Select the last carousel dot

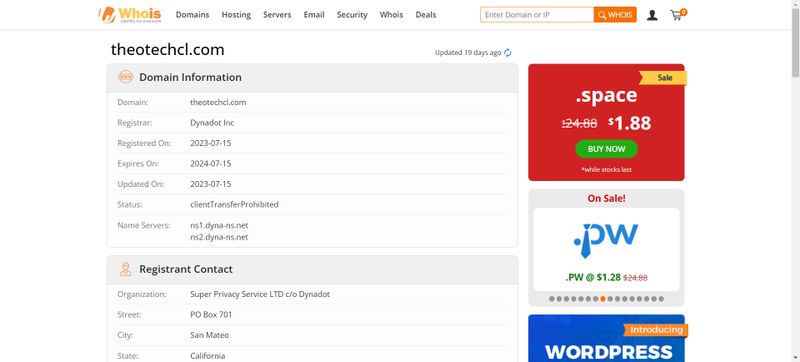point(661,299)
